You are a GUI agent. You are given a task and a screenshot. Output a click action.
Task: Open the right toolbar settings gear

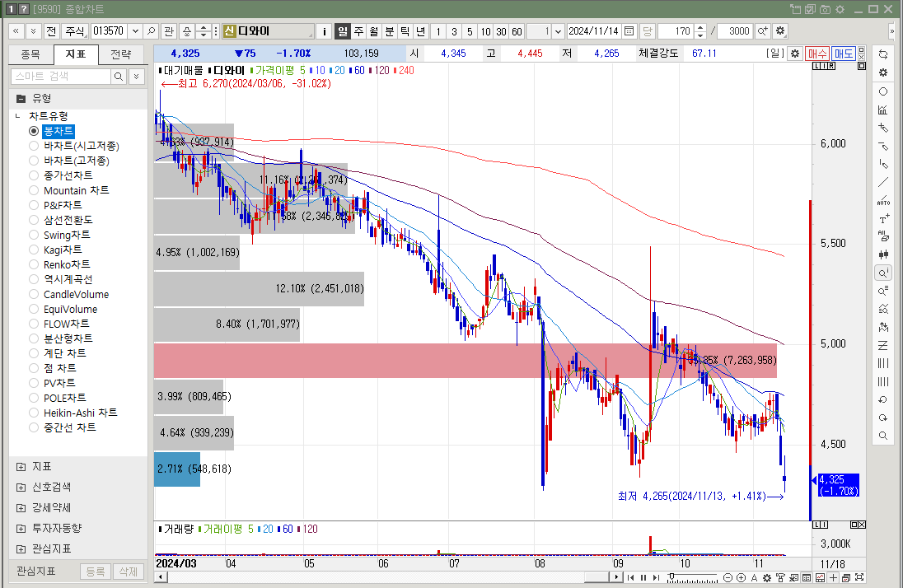(x=883, y=72)
